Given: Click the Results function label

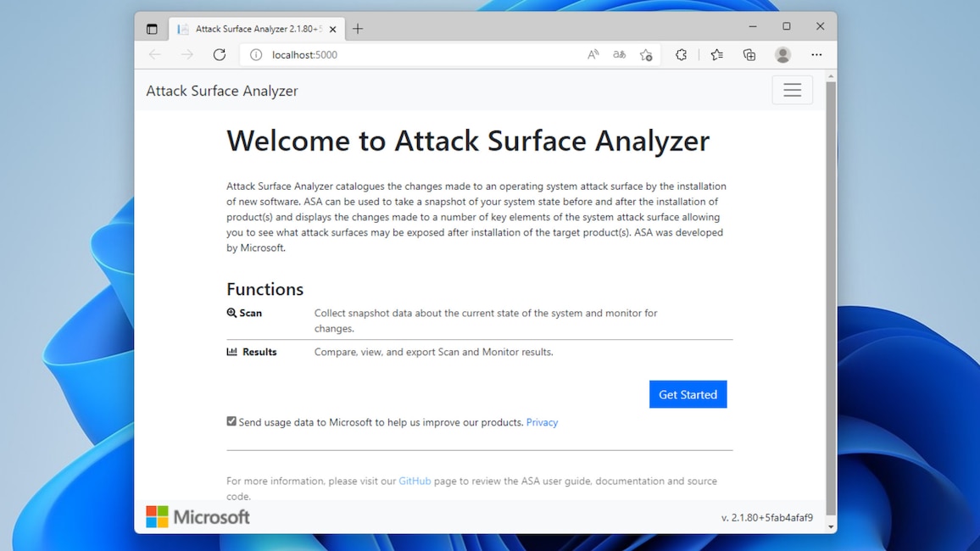Looking at the screenshot, I should coord(252,352).
